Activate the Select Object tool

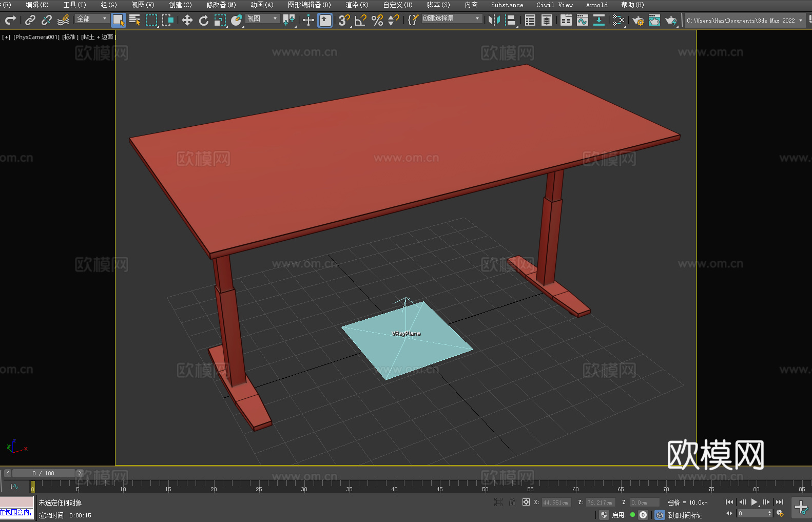[119, 20]
